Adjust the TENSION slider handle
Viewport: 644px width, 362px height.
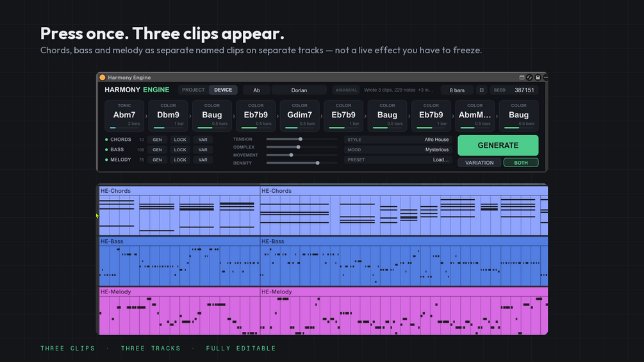(301, 139)
